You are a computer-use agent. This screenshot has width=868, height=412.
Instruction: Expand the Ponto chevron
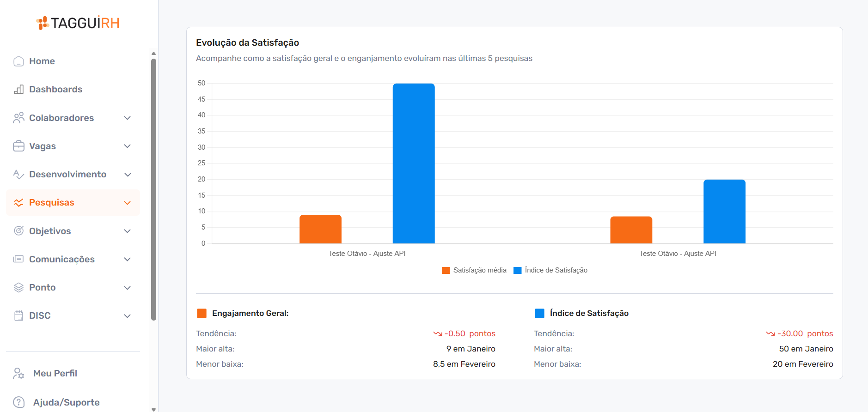[128, 287]
